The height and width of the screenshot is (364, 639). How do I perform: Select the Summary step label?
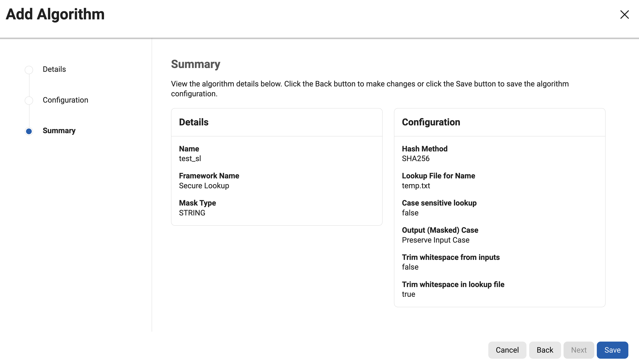[x=59, y=131]
